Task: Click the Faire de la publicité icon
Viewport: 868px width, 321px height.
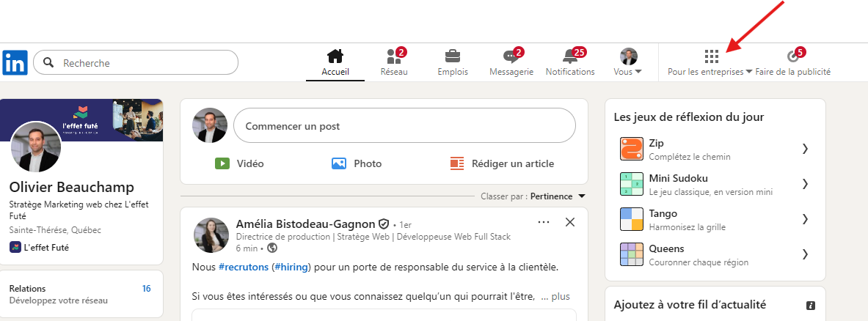Action: click(x=792, y=57)
